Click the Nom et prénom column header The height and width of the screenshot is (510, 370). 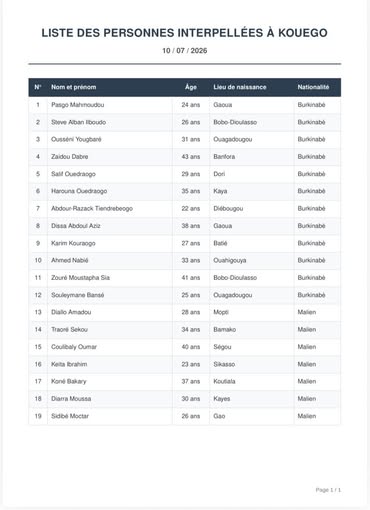click(74, 87)
